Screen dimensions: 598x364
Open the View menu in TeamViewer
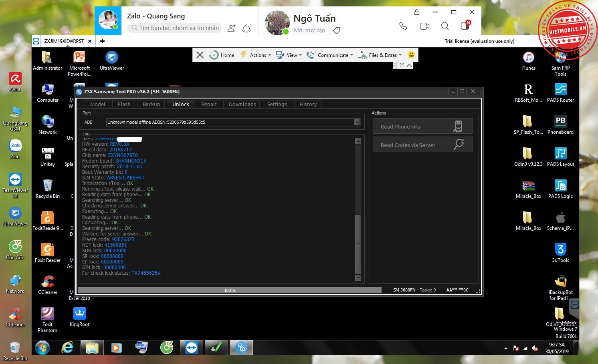(x=289, y=55)
